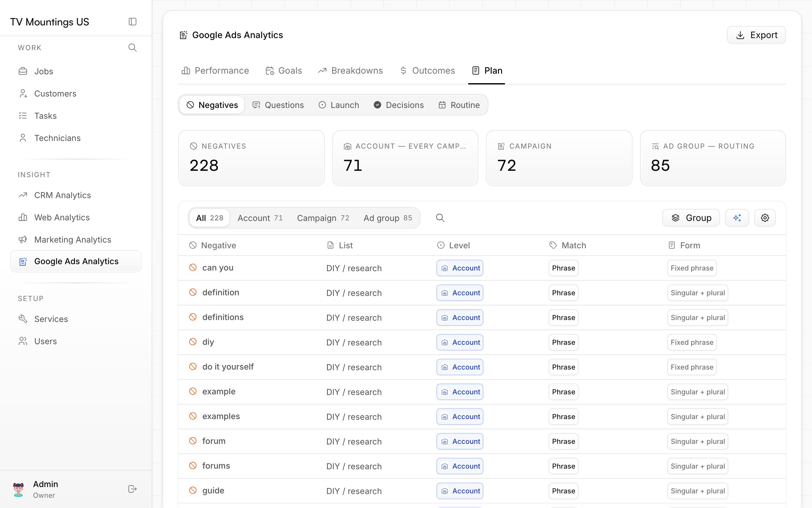Screen dimensions: 812x508
Task: Select the Routine sub-tab
Action: coord(459,105)
